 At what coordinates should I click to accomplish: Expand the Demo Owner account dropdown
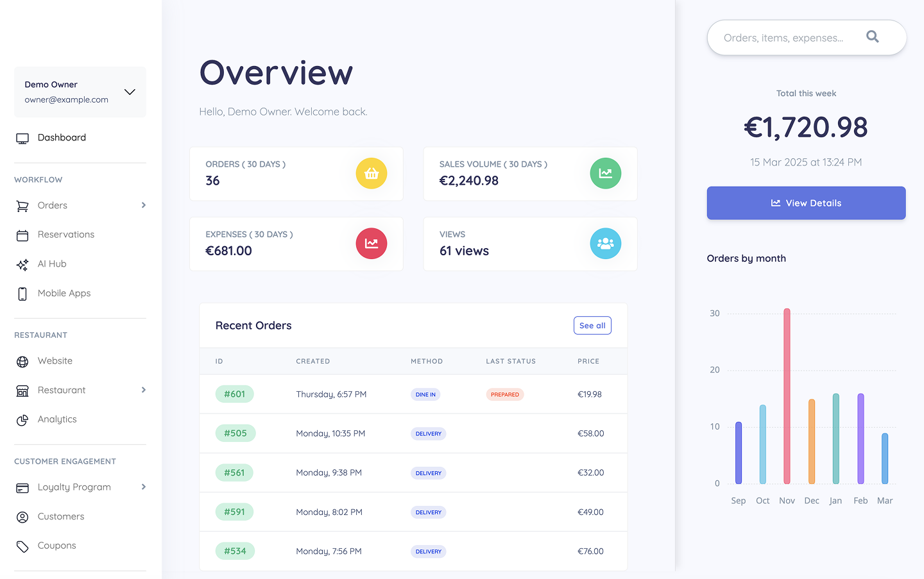point(130,92)
